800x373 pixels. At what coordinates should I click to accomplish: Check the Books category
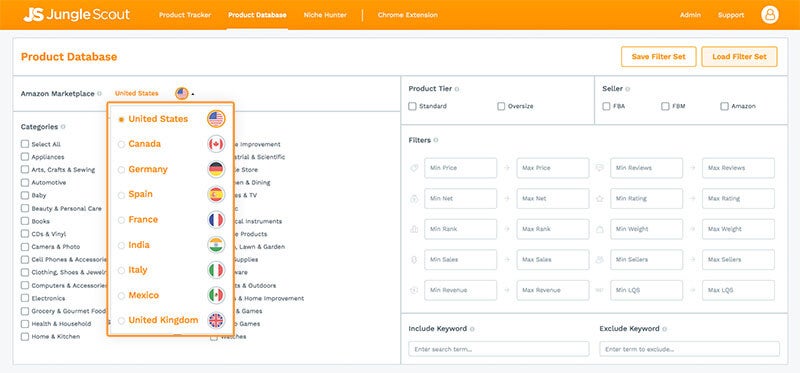tap(24, 221)
